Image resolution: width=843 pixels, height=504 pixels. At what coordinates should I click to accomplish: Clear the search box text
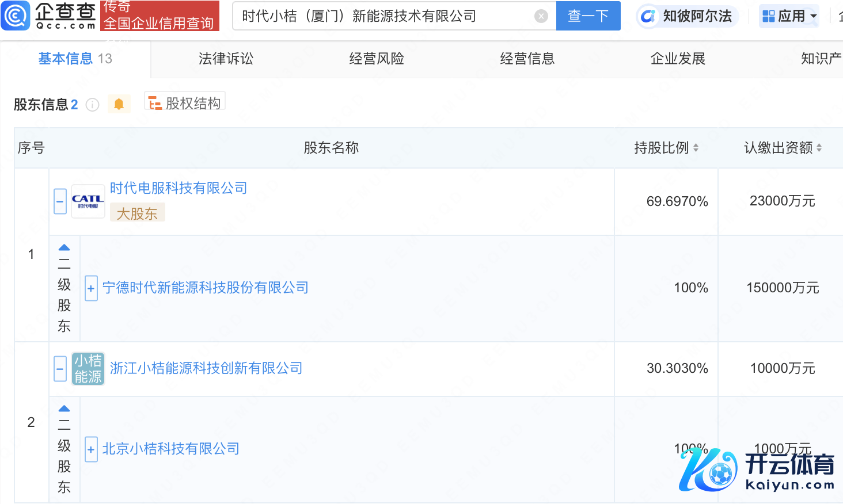pyautogui.click(x=541, y=16)
